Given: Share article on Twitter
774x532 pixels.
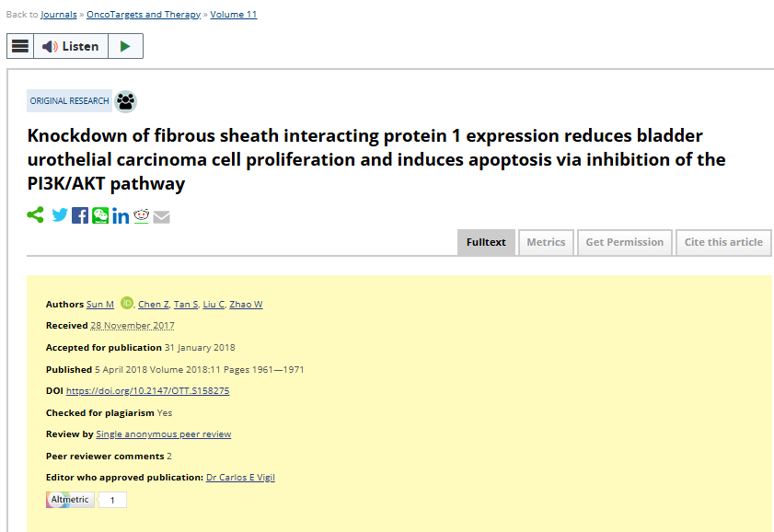Looking at the screenshot, I should tap(60, 215).
